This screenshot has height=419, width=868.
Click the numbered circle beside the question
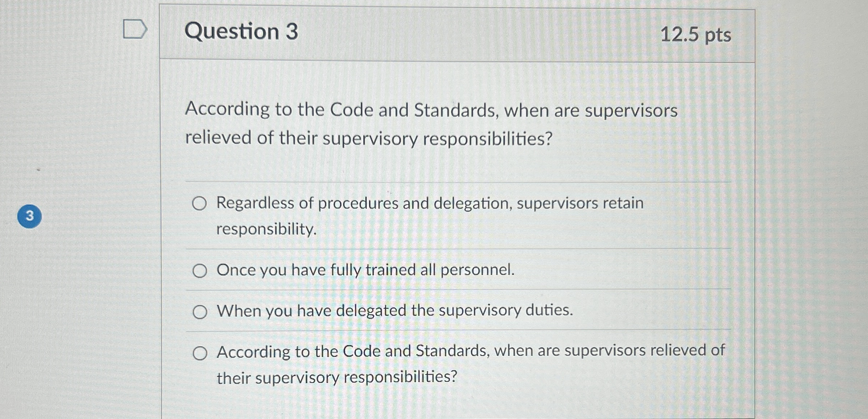(x=30, y=215)
